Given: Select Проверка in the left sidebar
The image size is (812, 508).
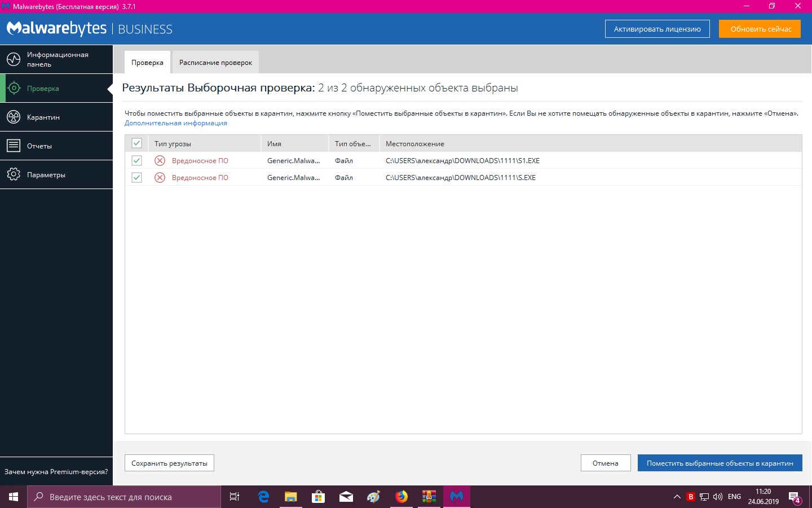Looking at the screenshot, I should [x=56, y=88].
